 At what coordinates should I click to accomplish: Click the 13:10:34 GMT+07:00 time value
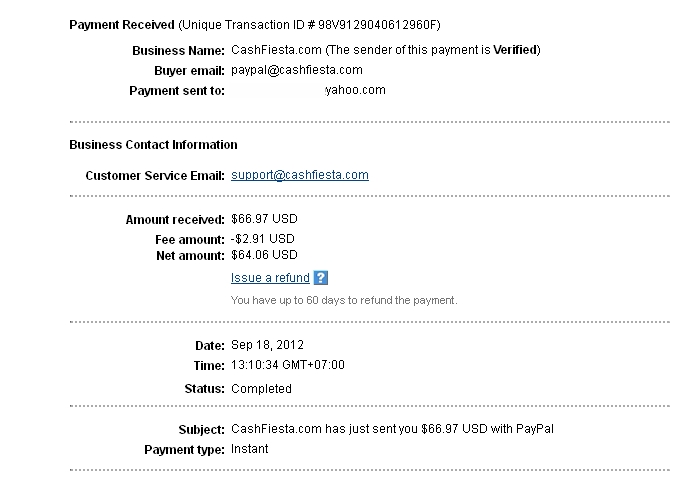(x=287, y=365)
